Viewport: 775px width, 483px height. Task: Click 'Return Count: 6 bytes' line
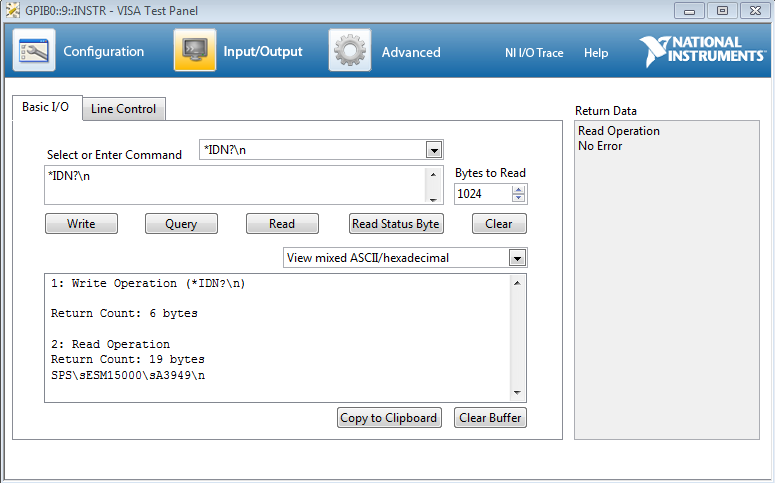(x=124, y=313)
